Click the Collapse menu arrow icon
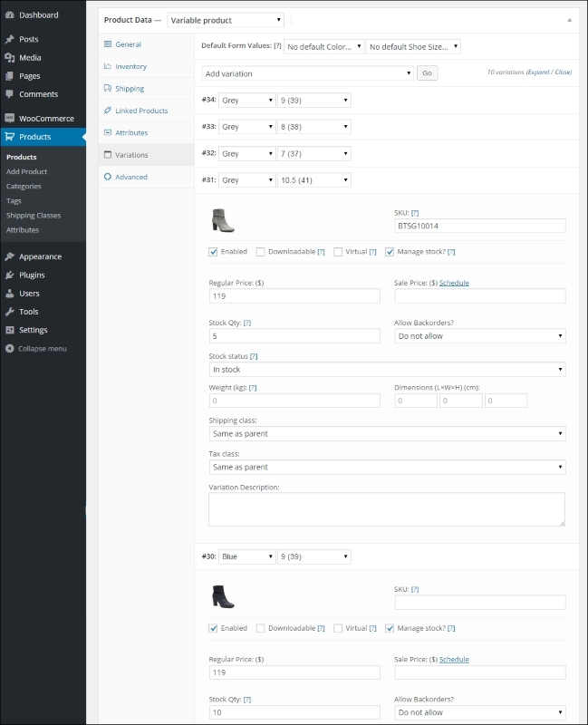The image size is (588, 725). (x=10, y=348)
